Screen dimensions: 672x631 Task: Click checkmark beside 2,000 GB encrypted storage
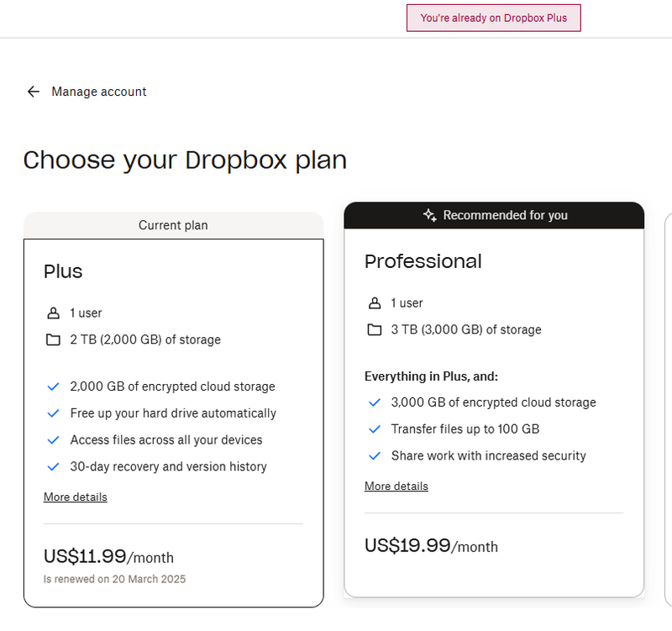tap(53, 386)
